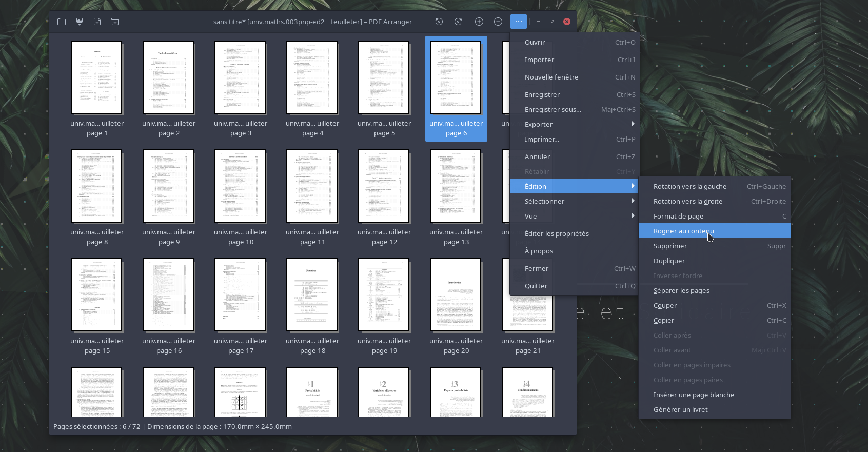Expand the Exporter submenu

[574, 124]
